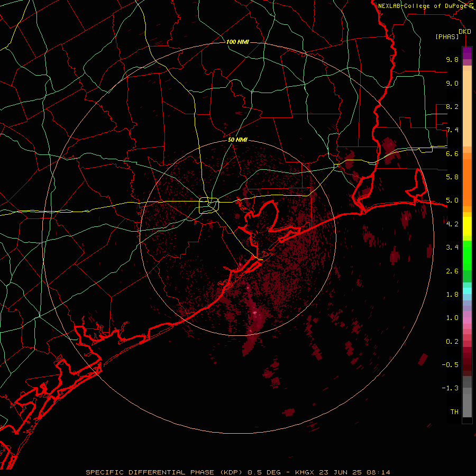Image resolution: width=476 pixels, height=476 pixels.
Task: Click the TH threshold legend label
Action: 454,412
